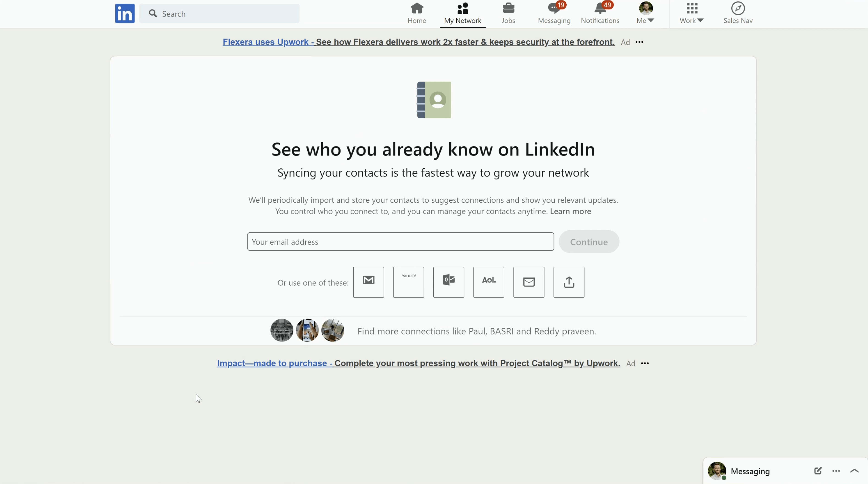Click the email address input field
Screen dimensions: 868x484
click(400, 241)
